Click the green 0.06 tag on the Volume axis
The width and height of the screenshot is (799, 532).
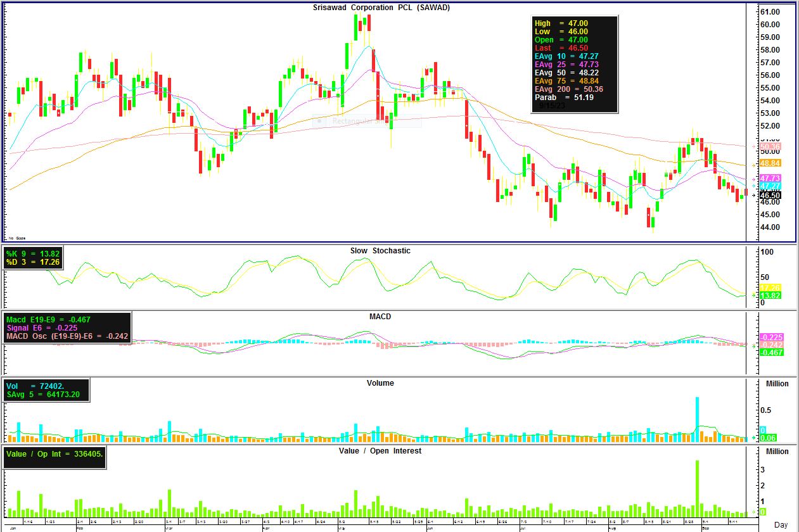[767, 438]
